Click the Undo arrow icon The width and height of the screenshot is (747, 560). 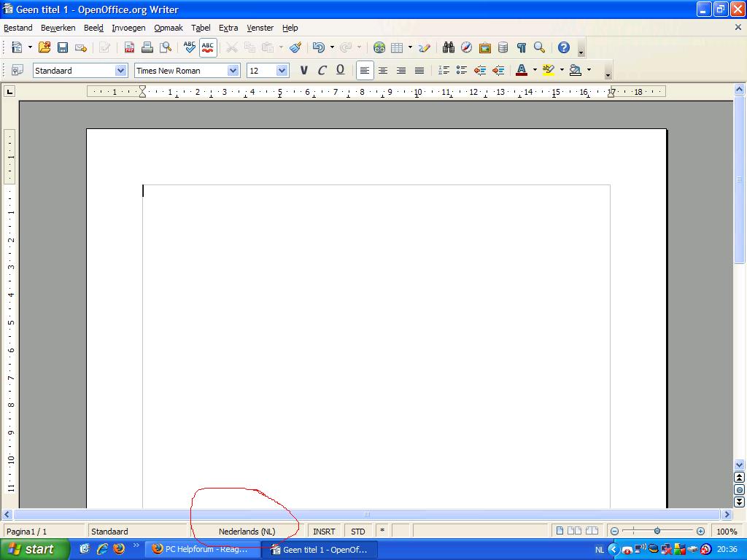pos(319,47)
